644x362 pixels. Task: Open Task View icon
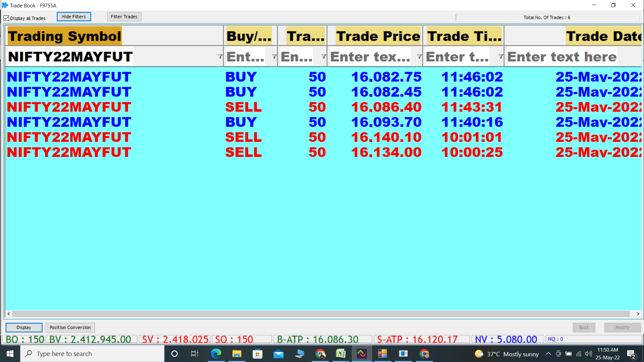click(x=195, y=354)
